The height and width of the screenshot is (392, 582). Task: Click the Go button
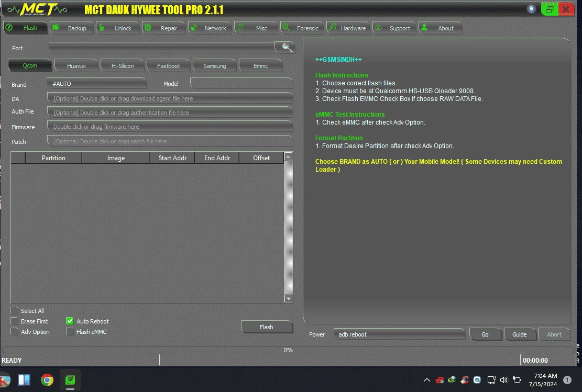(485, 334)
